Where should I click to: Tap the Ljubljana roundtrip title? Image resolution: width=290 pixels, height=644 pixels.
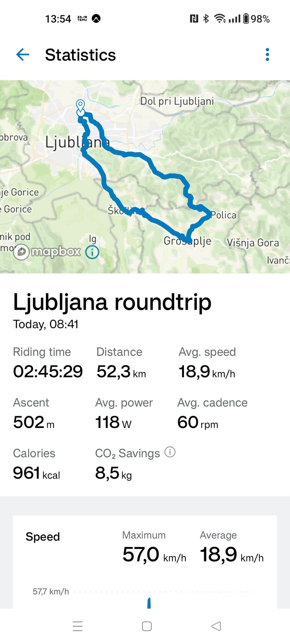coord(112,302)
